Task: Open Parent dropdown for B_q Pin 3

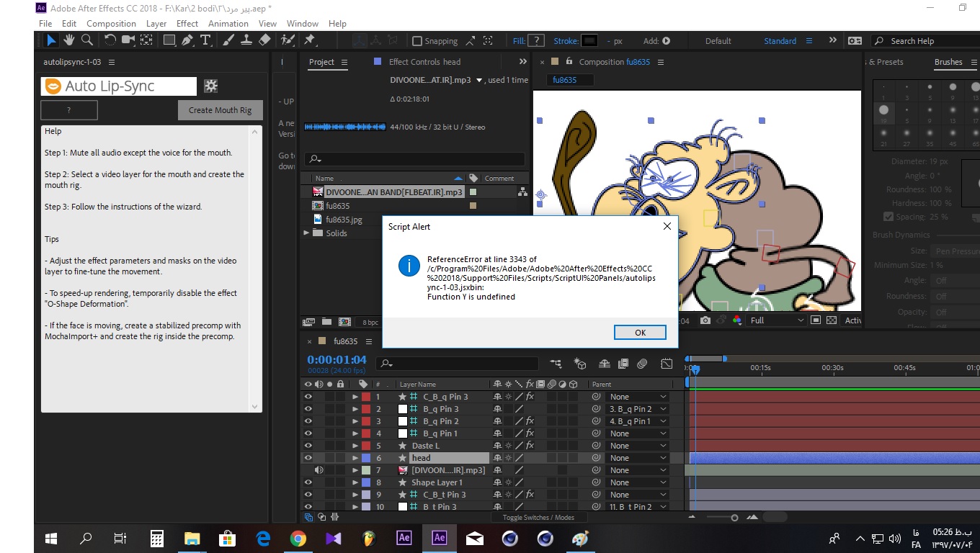Action: click(x=638, y=409)
